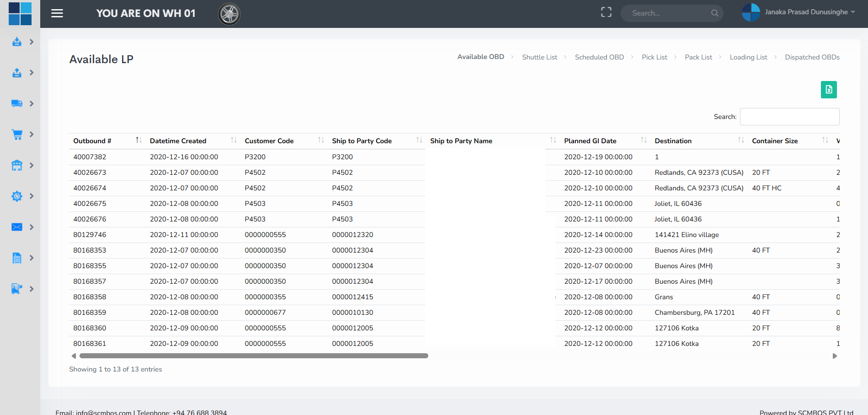Image resolution: width=868 pixels, height=415 pixels.
Task: Sort by Datetime Created column header
Action: click(193, 141)
